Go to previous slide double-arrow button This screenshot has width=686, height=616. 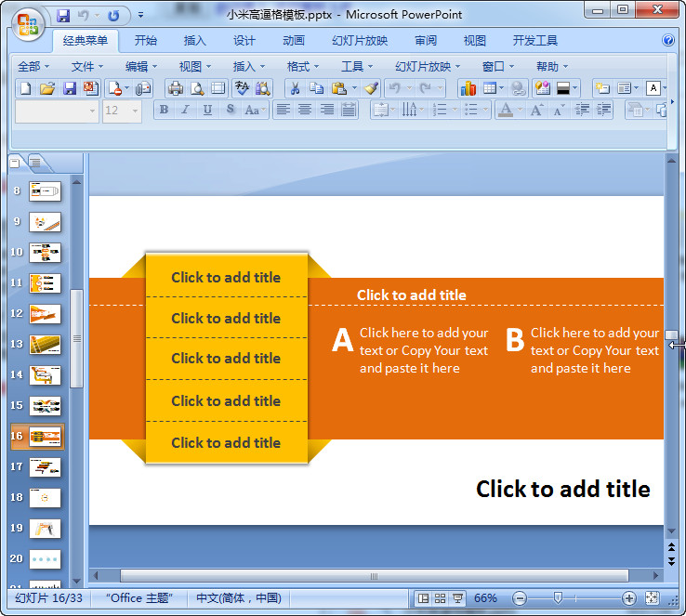671,547
